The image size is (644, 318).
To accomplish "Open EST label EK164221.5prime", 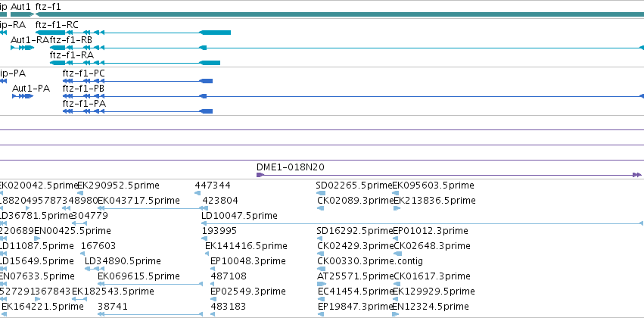I will 42,307.
